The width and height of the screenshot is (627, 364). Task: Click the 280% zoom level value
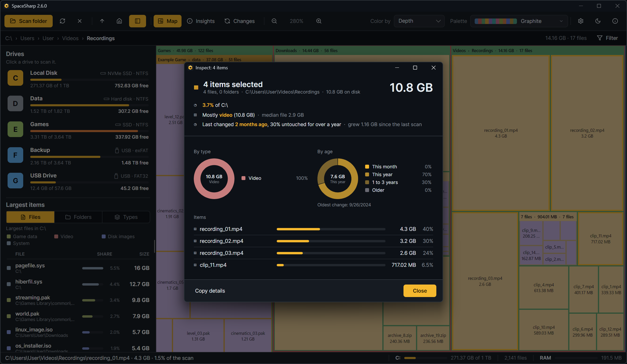(x=296, y=21)
